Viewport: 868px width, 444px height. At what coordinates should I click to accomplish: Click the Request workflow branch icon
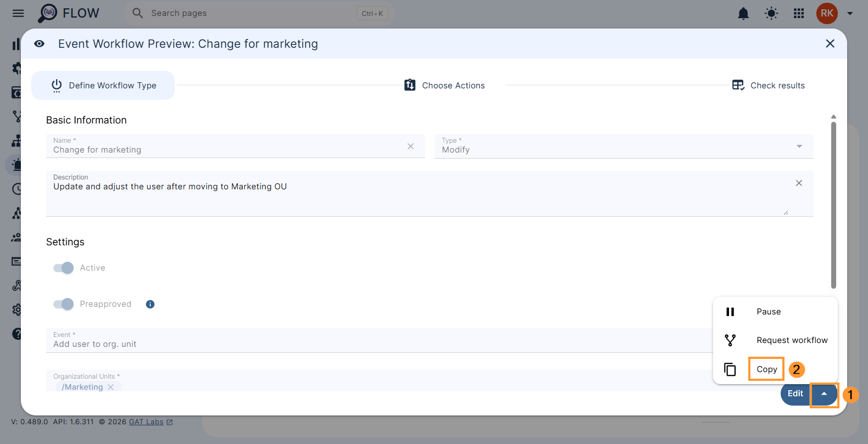point(730,340)
